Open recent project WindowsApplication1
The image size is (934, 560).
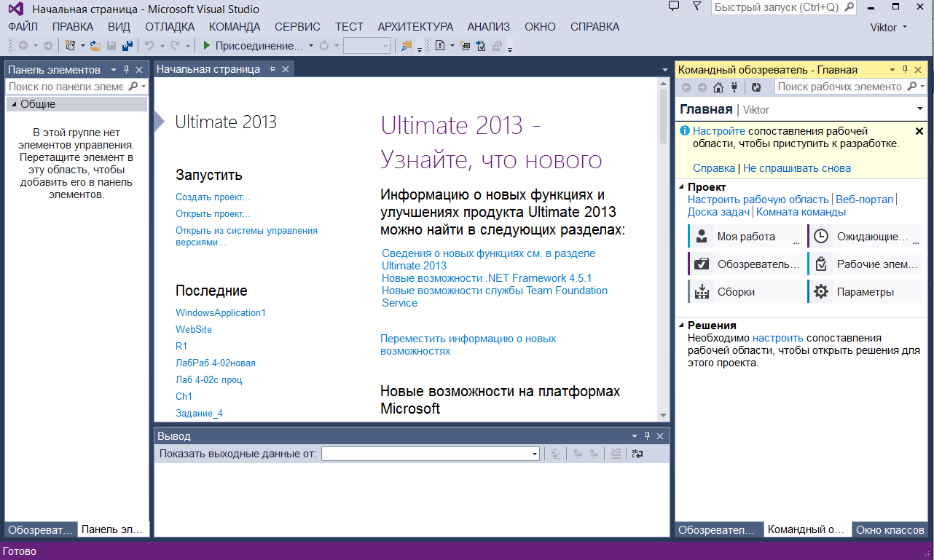(x=221, y=312)
